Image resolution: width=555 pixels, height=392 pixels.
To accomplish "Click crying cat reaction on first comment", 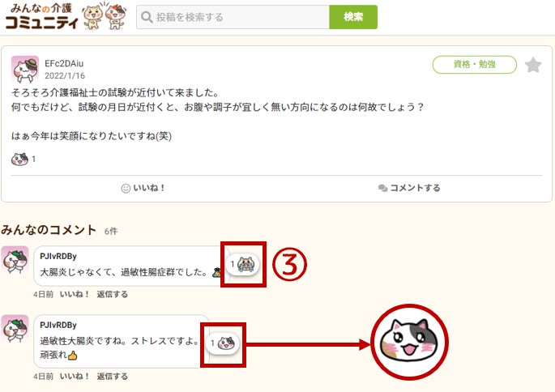I will (243, 264).
